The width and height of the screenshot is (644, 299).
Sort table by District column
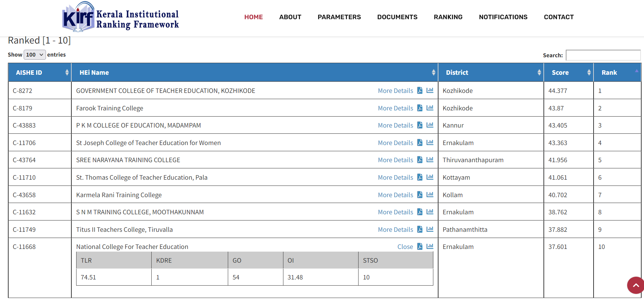tap(491, 72)
